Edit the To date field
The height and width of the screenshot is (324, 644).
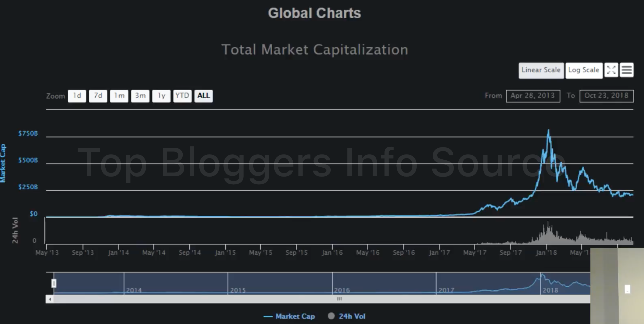pos(606,96)
